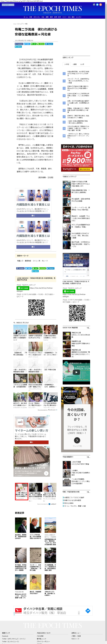Viewport: 107px width, 644px height.
Task: Share via Telegram under the related keywords
Action: 50,268
